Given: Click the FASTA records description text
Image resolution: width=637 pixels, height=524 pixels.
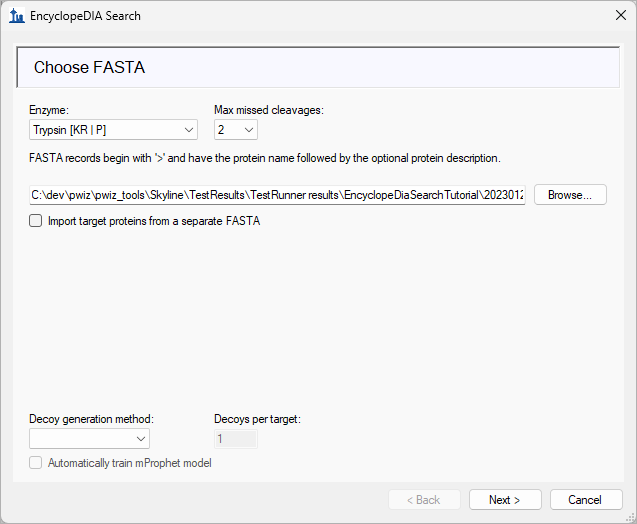Looking at the screenshot, I should pos(264,158).
